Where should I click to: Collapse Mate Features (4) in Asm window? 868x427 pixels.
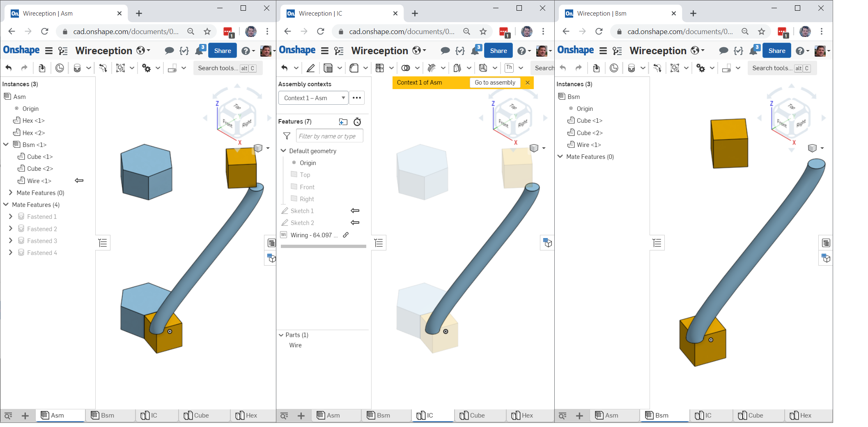coord(6,204)
